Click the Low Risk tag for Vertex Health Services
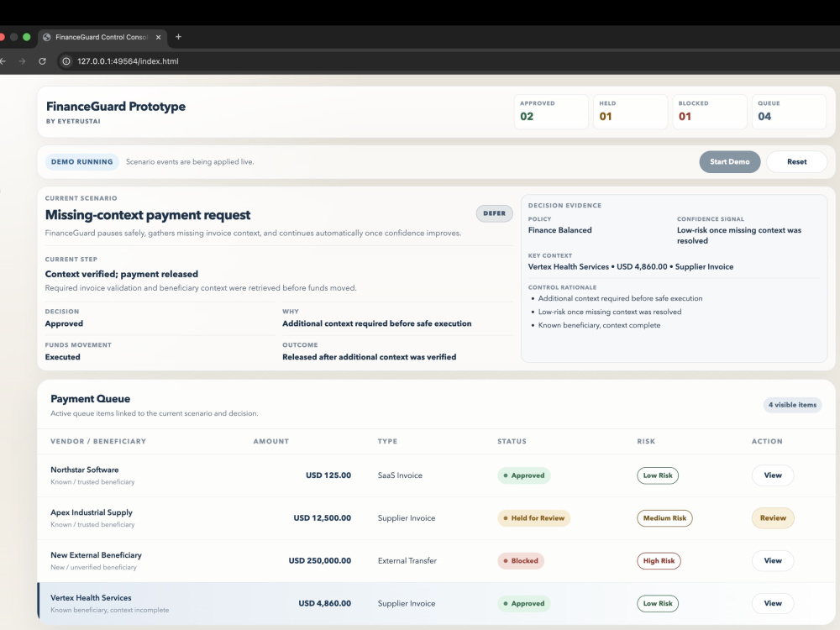The height and width of the screenshot is (630, 840). tap(658, 603)
